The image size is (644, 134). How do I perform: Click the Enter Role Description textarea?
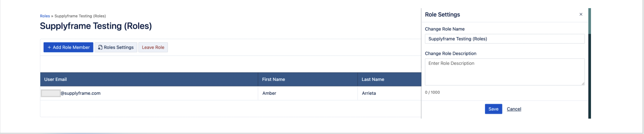pyautogui.click(x=505, y=72)
